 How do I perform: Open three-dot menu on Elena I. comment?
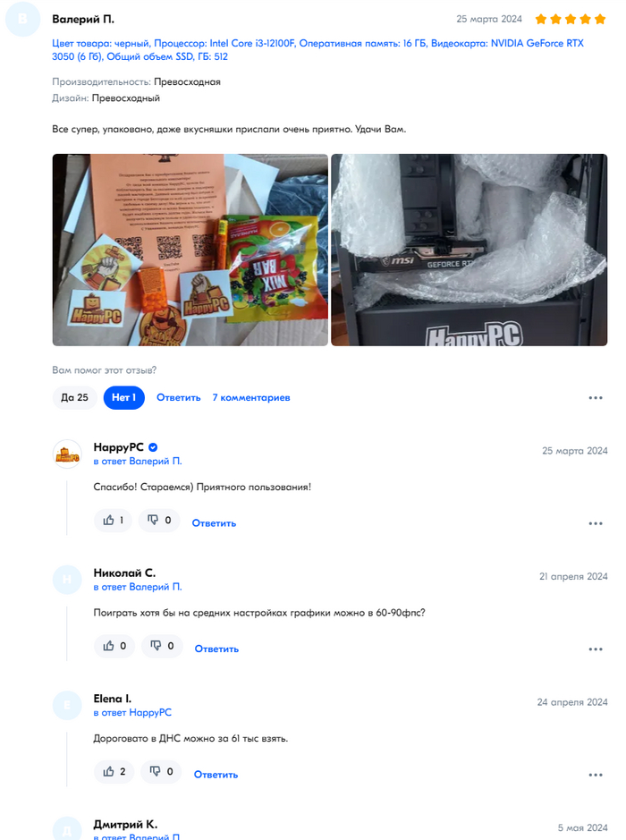[596, 775]
